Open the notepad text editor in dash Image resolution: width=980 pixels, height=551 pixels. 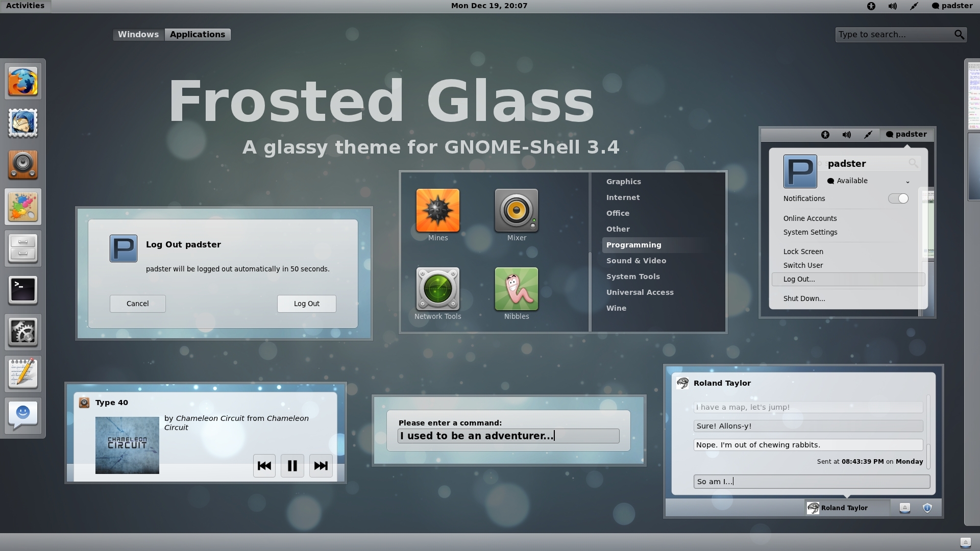(x=23, y=374)
